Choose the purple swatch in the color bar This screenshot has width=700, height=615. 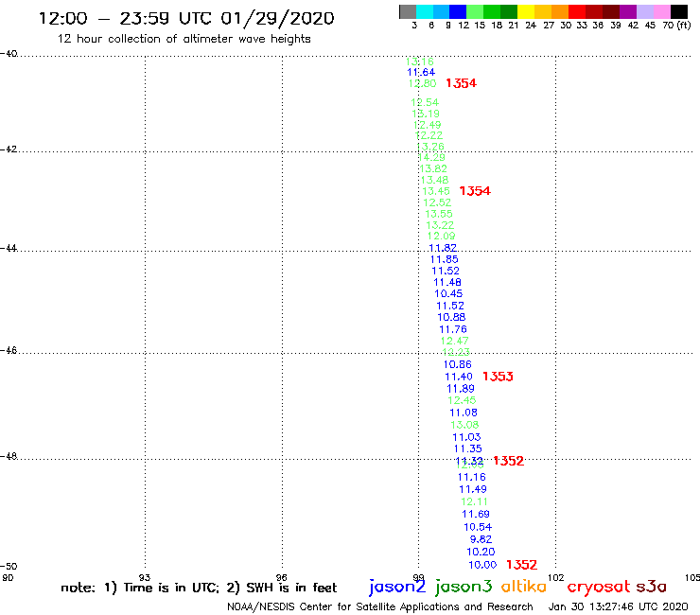(x=628, y=11)
